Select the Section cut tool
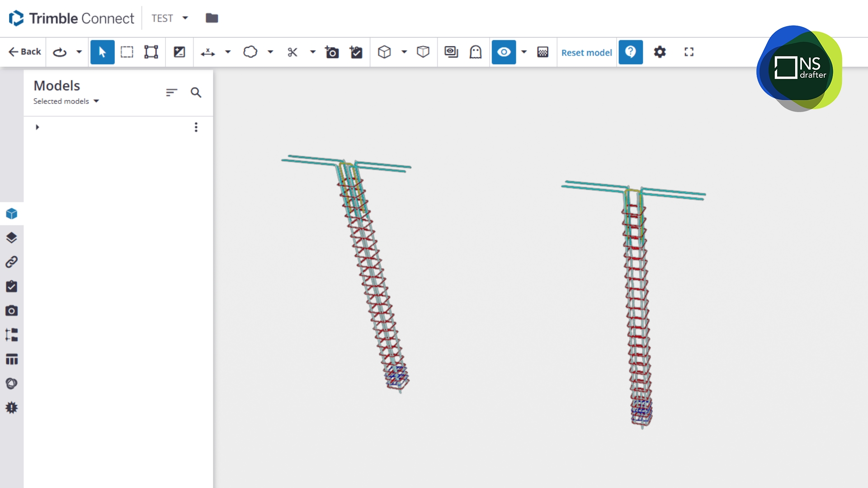The width and height of the screenshot is (868, 488). [292, 52]
